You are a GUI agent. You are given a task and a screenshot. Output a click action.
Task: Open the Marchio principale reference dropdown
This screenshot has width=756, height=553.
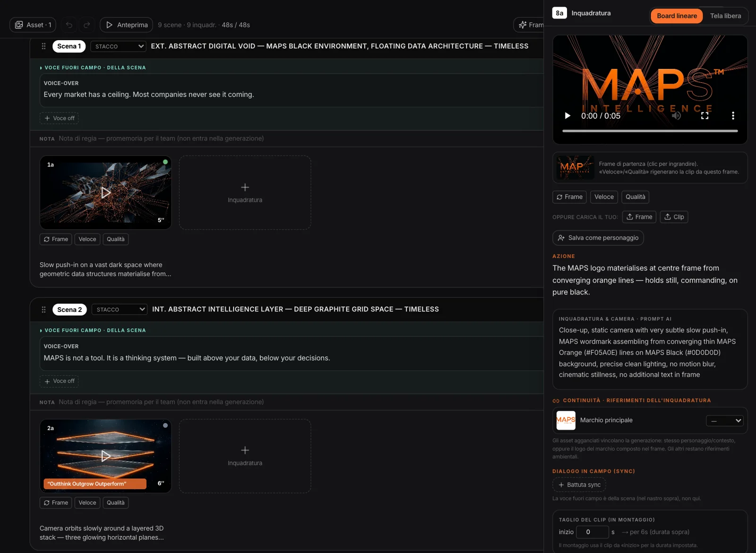[x=725, y=421]
